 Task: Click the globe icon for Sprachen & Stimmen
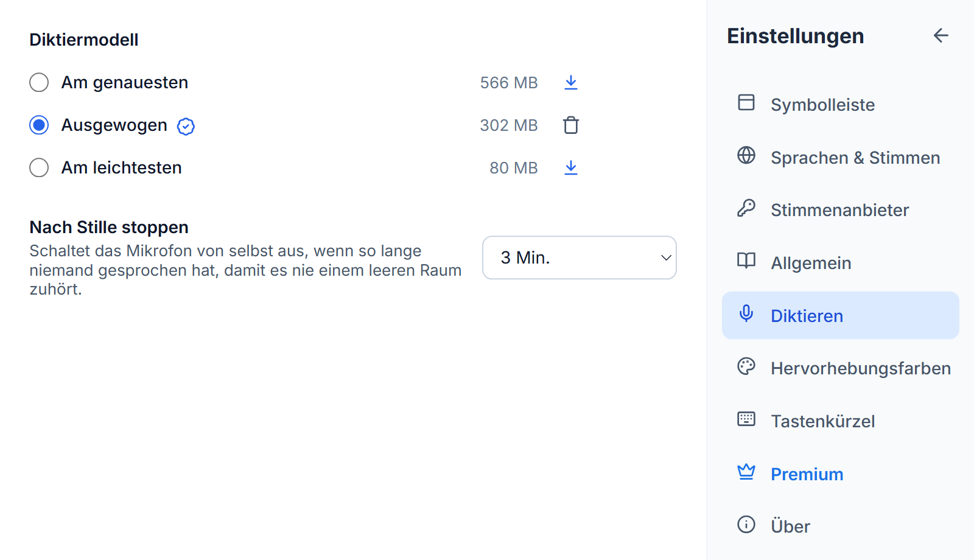[746, 155]
